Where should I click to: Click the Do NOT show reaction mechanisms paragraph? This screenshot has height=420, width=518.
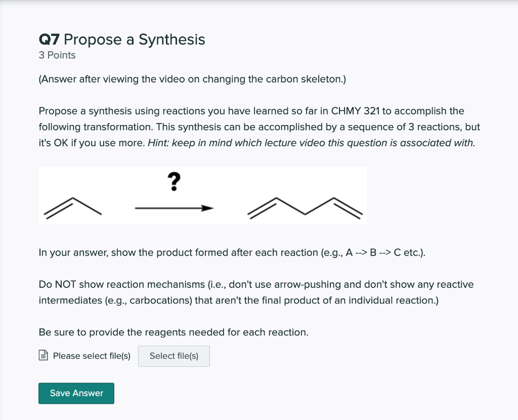tap(256, 292)
